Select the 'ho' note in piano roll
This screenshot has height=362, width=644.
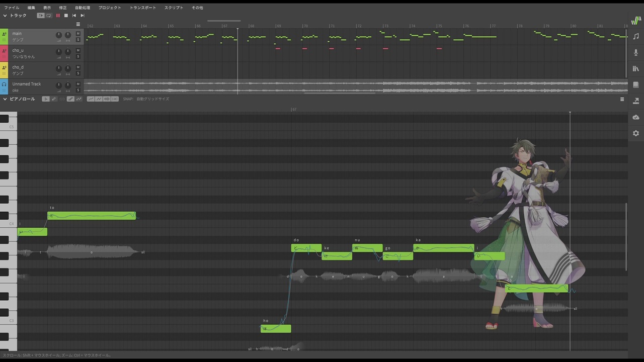276,329
